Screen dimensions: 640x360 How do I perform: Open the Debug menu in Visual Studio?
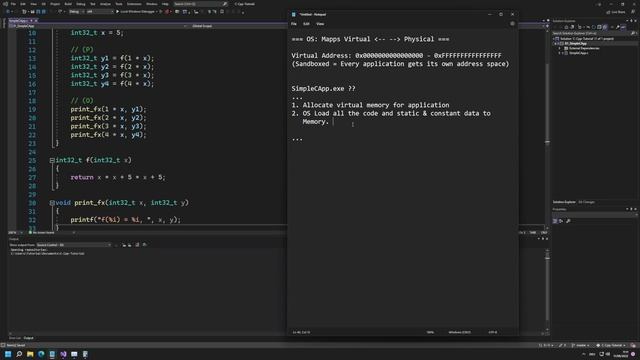80,4
